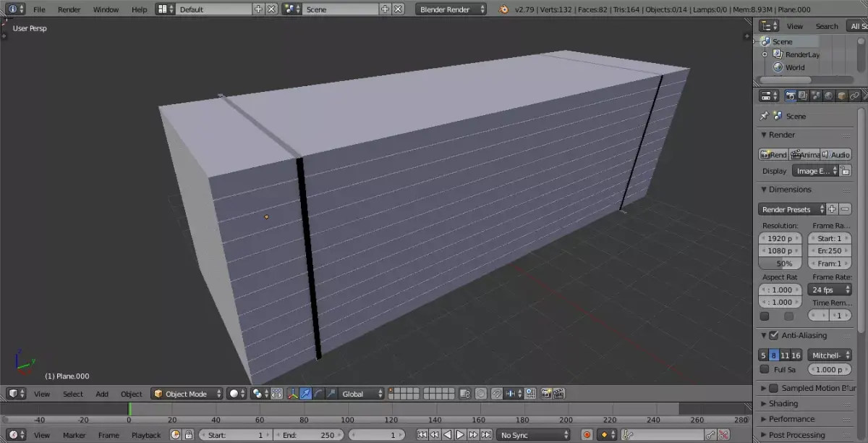The image size is (868, 443).
Task: Switch to Constraints properties tab
Action: [x=855, y=96]
